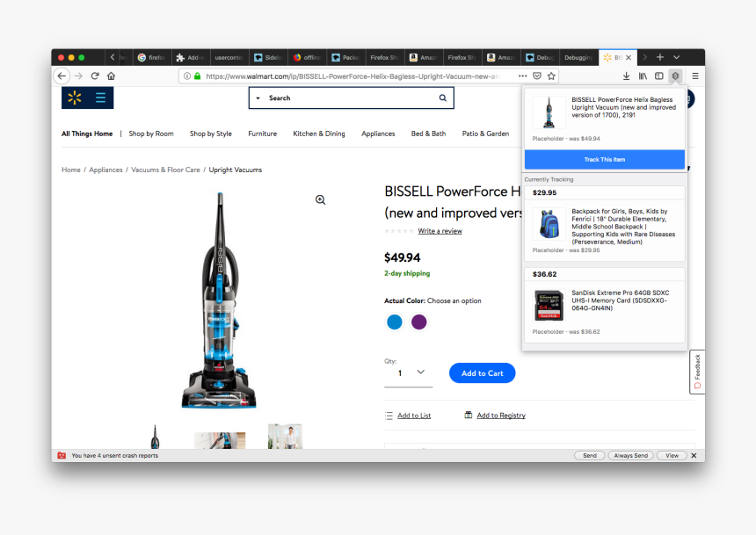Open the browser home page icon
Screen dimensions: 756x535
[x=112, y=76]
